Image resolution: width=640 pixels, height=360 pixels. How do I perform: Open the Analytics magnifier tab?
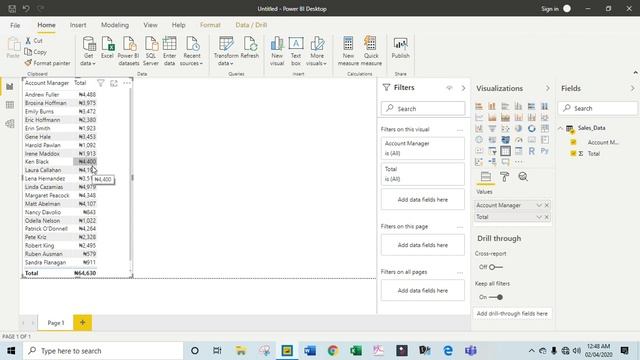(x=523, y=177)
